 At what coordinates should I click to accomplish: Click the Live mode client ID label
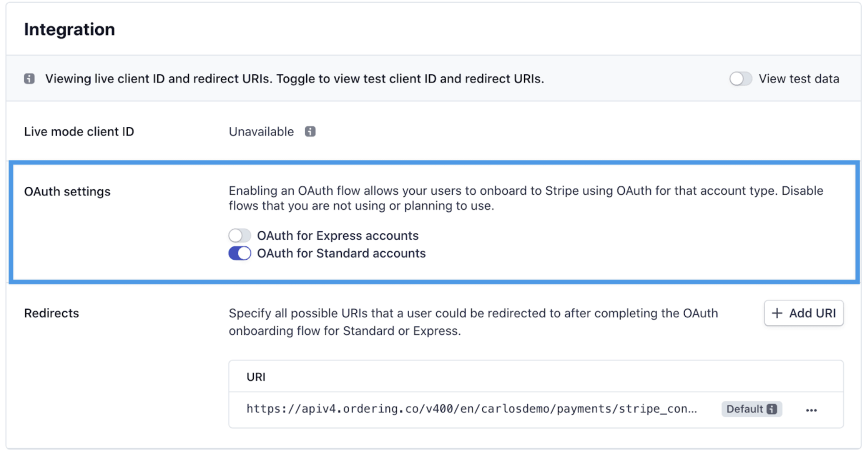tap(79, 131)
